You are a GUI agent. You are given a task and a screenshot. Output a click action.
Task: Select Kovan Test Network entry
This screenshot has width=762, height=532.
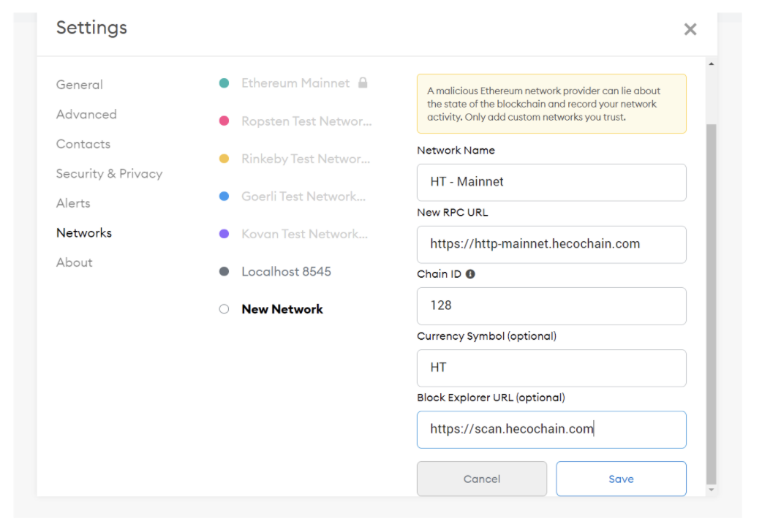pos(305,234)
